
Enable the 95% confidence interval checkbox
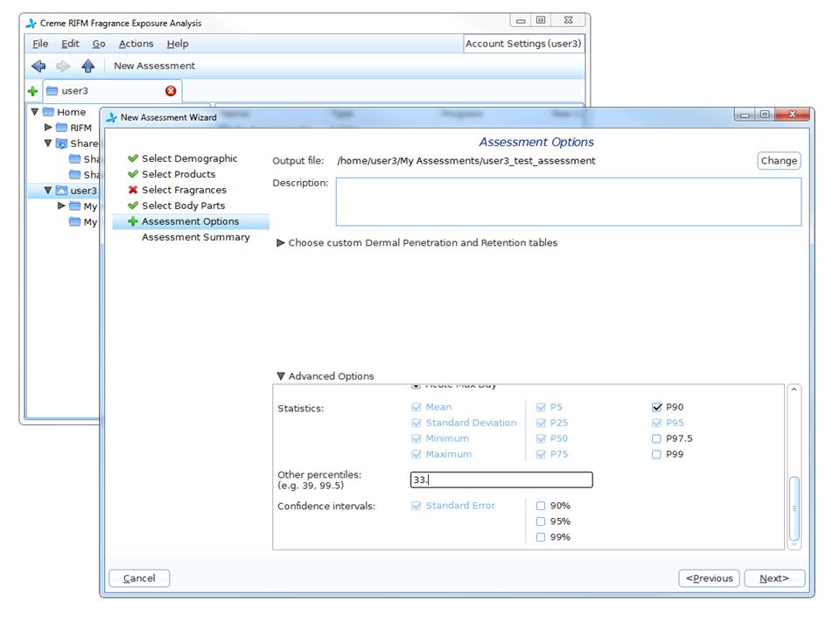coord(541,521)
